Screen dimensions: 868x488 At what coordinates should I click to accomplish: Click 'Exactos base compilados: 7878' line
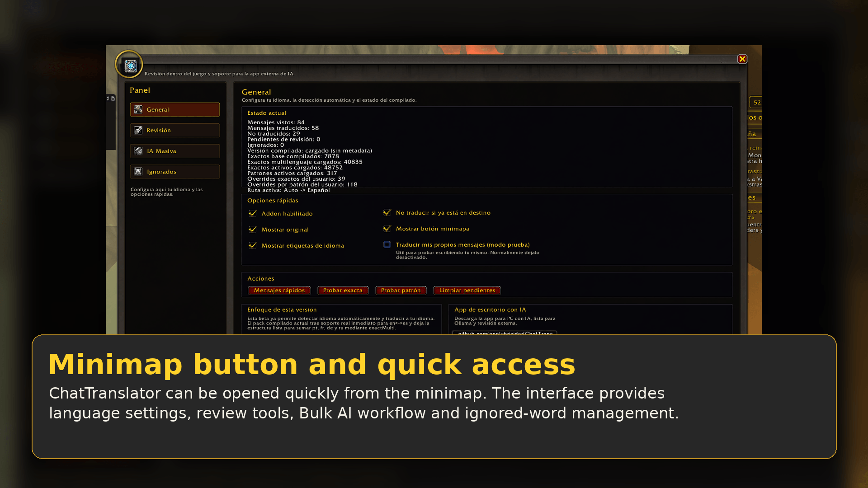click(x=293, y=156)
